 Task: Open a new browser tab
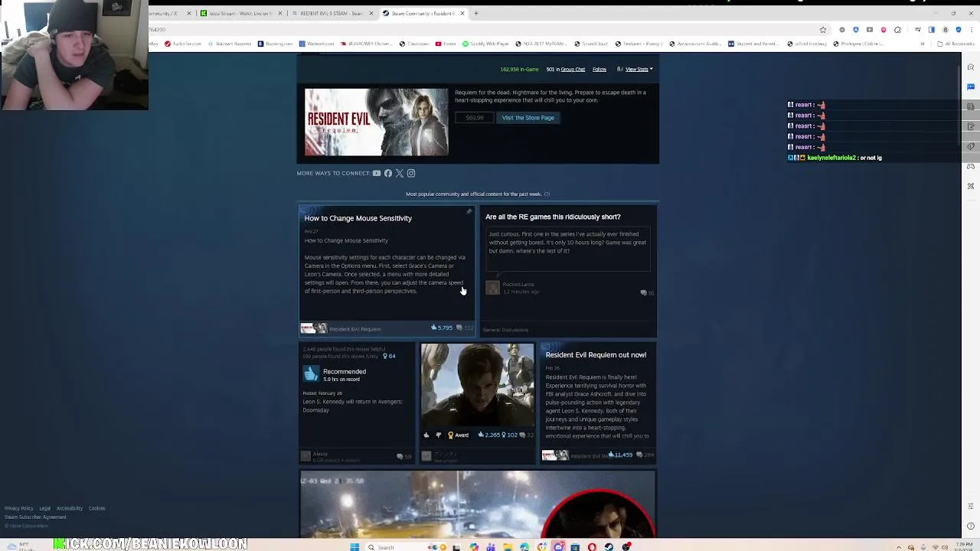point(475,13)
